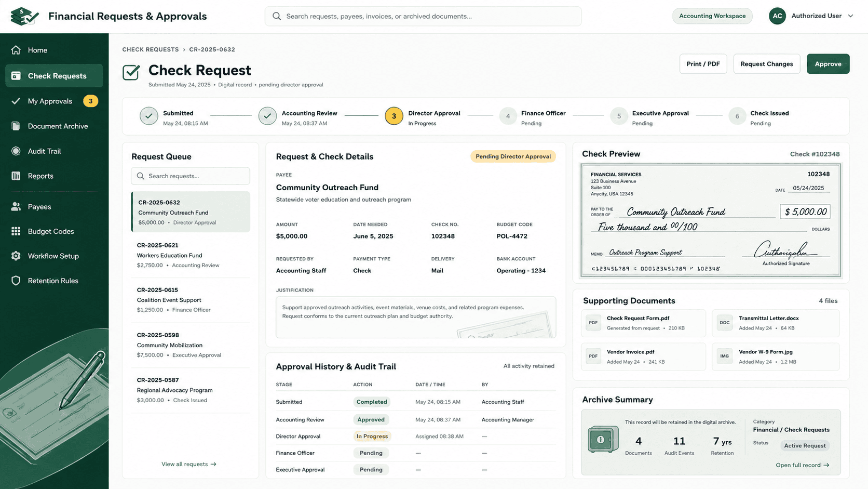Expand the Authorized User dropdown chevron
The height and width of the screenshot is (489, 868).
(850, 16)
